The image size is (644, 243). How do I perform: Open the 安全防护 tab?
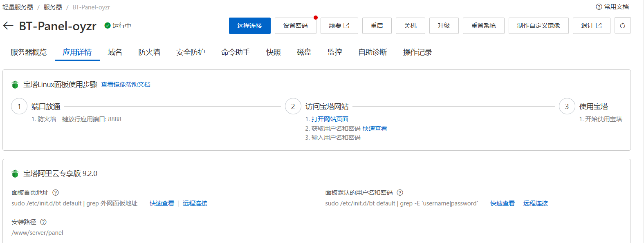(x=191, y=52)
